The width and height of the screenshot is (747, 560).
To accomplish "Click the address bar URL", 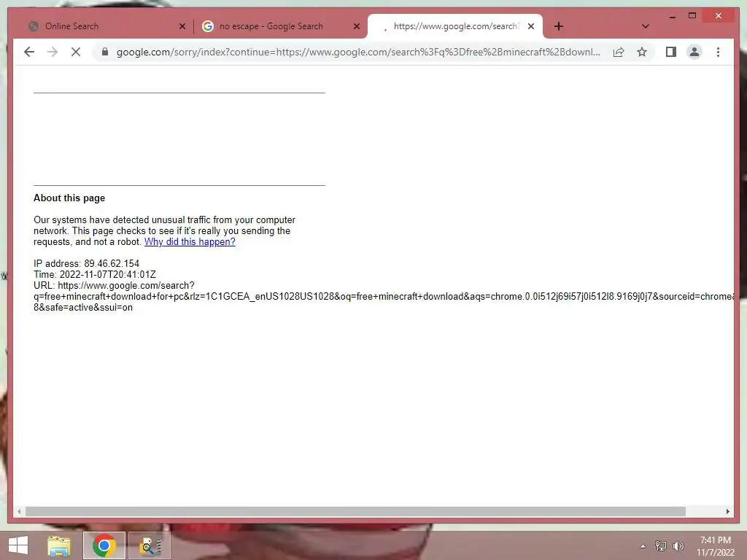I will coord(357,52).
